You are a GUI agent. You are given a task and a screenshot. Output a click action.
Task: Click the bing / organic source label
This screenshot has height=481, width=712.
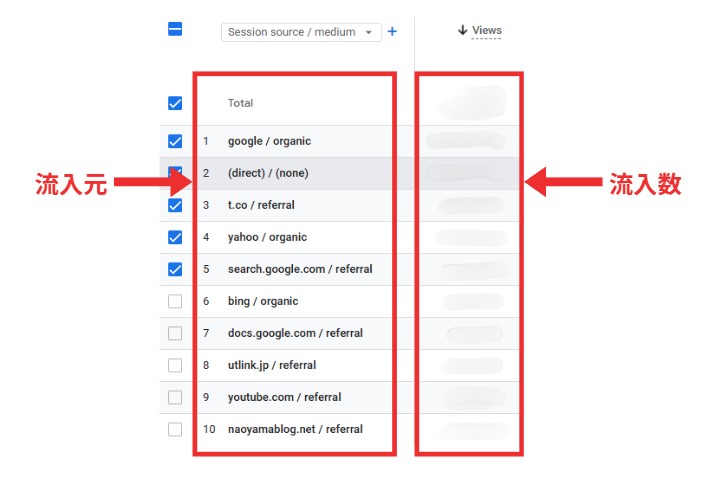coord(263,301)
